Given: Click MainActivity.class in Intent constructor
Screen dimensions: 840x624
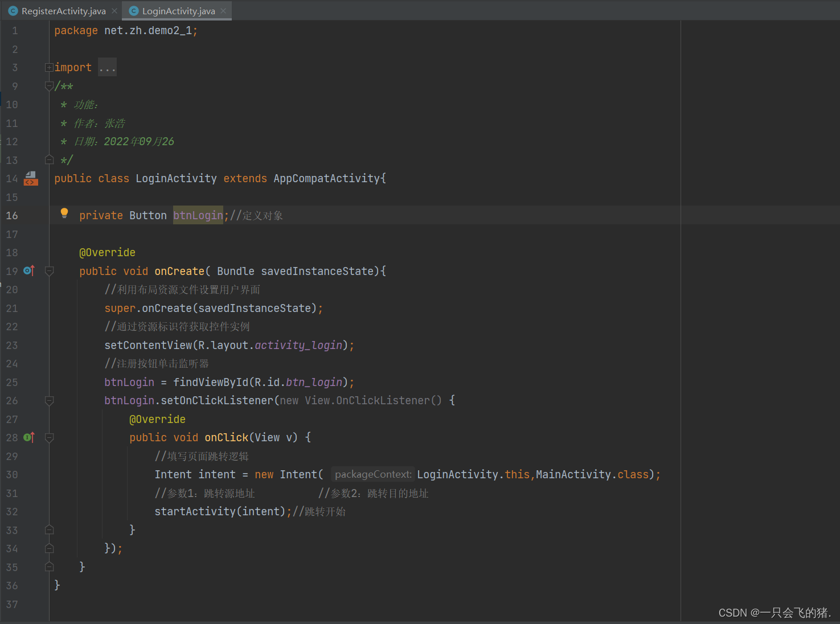Looking at the screenshot, I should tap(592, 475).
